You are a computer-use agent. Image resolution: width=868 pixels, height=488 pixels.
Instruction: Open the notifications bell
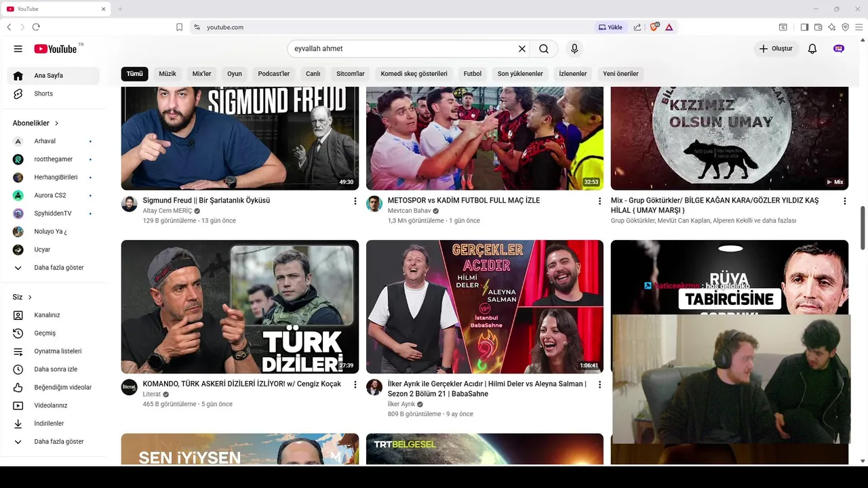(812, 49)
